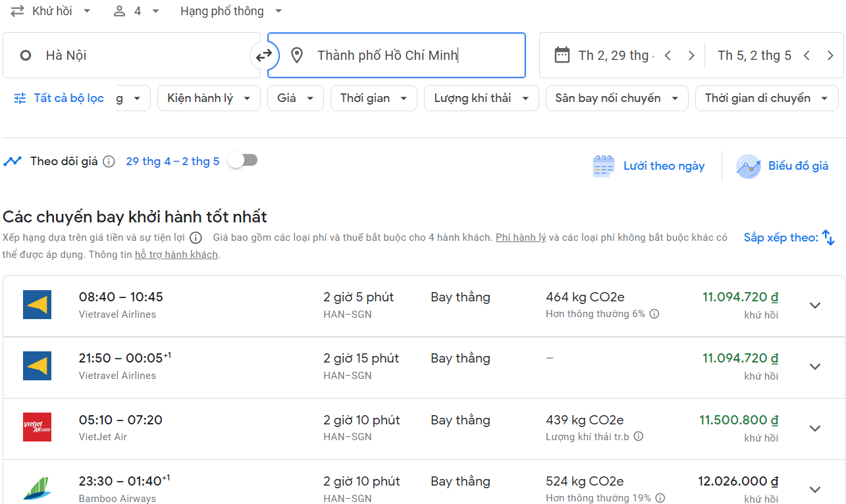Open the Phí hành lý link
The image size is (846, 504).
click(520, 238)
